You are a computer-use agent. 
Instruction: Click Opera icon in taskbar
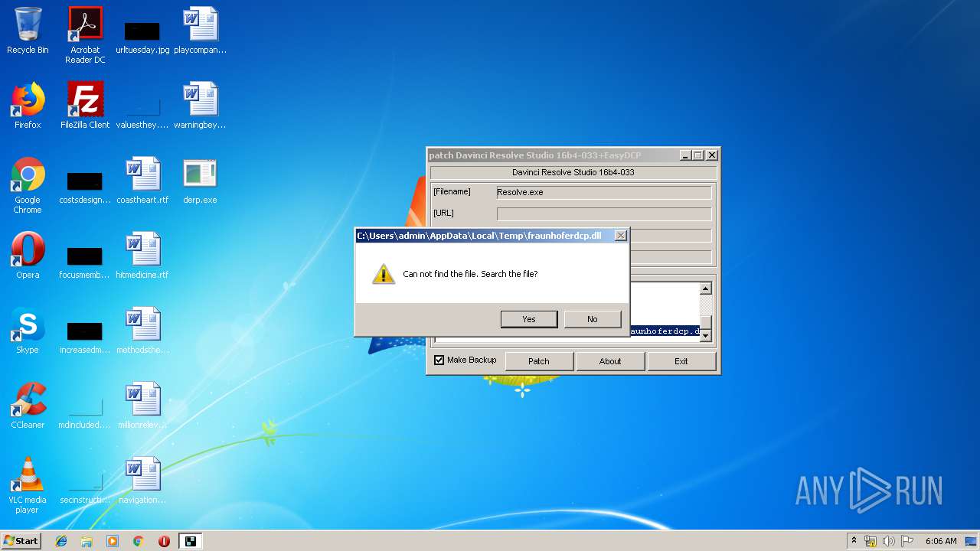pyautogui.click(x=164, y=541)
